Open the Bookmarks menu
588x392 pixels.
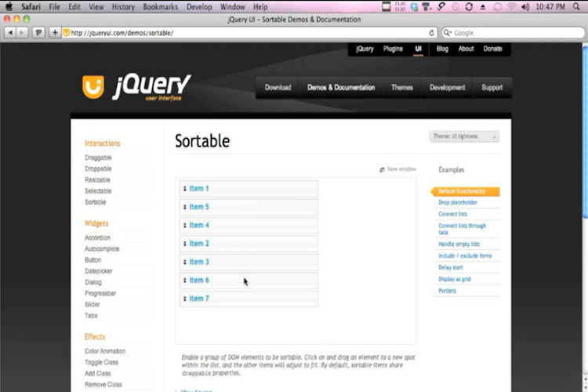pyautogui.click(x=161, y=7)
